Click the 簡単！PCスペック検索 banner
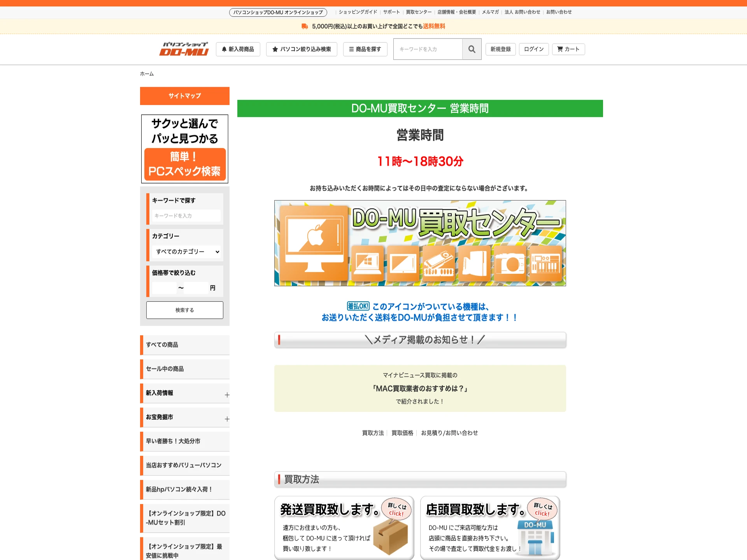Viewport: 747px width, 560px height. (x=185, y=149)
